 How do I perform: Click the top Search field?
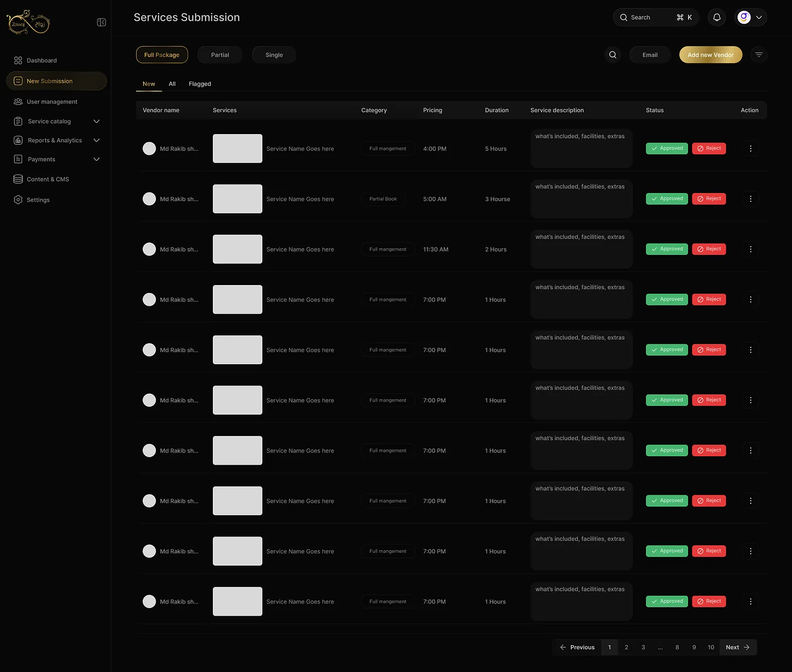tap(656, 17)
